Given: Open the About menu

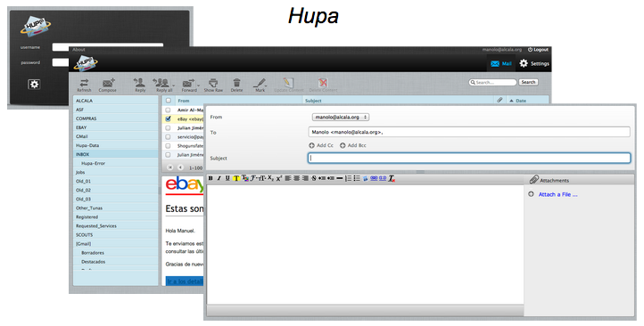Looking at the screenshot, I should click(x=78, y=50).
